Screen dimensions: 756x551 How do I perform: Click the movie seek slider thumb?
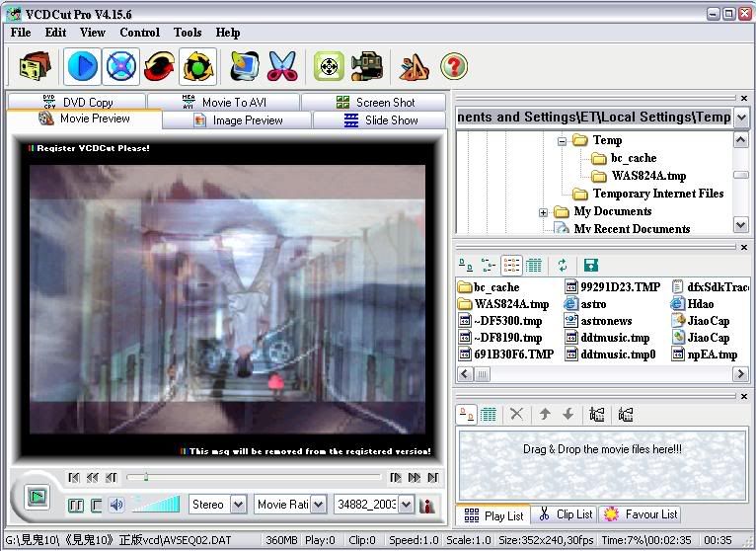coord(146,477)
